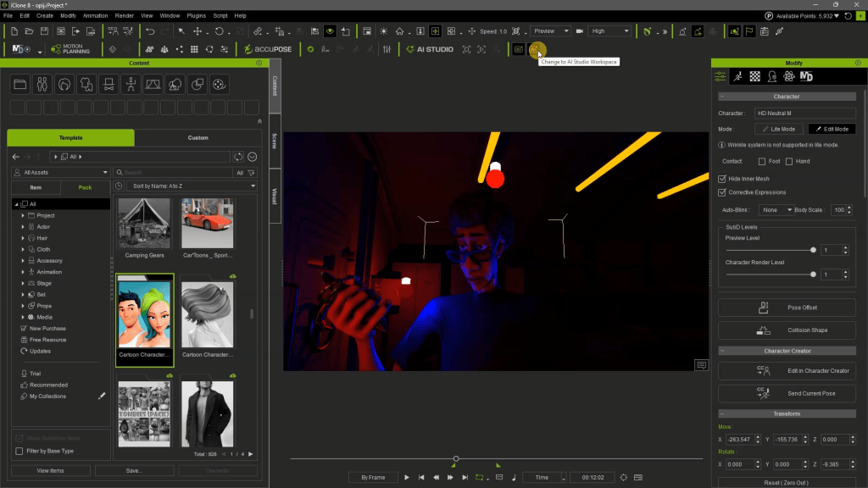Open Modify panel physics atom icon
This screenshot has width=868, height=488.
[x=789, y=77]
